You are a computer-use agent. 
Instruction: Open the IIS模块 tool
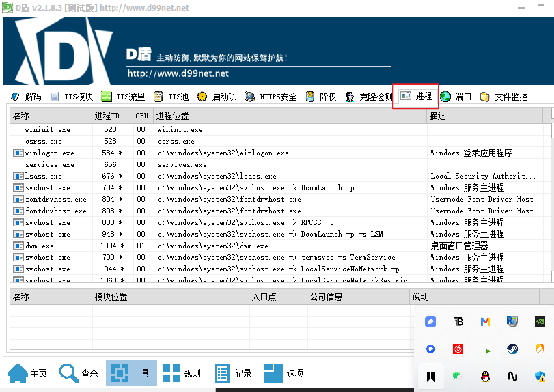click(72, 97)
